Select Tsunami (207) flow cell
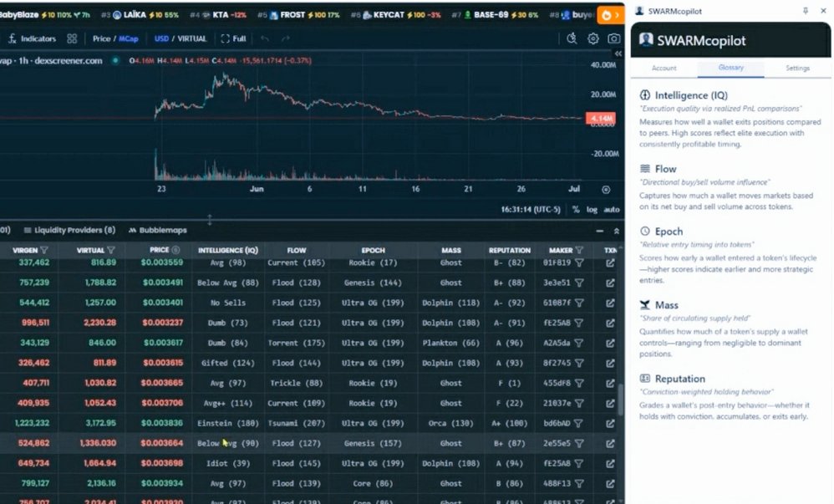834x504 pixels. [297, 424]
